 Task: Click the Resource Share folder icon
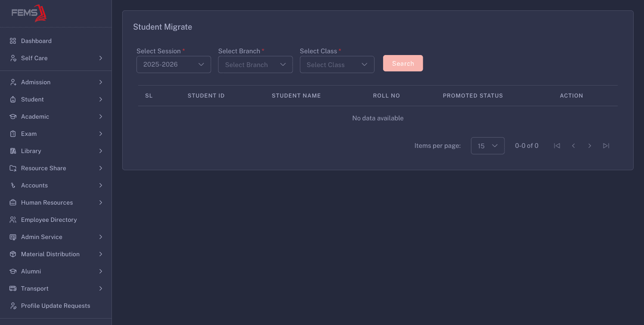tap(13, 168)
